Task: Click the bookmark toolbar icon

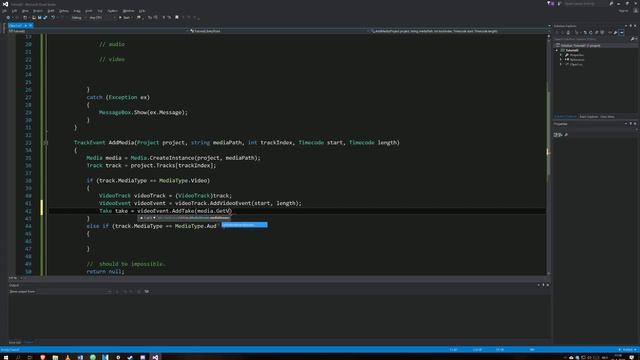Action: point(177,17)
